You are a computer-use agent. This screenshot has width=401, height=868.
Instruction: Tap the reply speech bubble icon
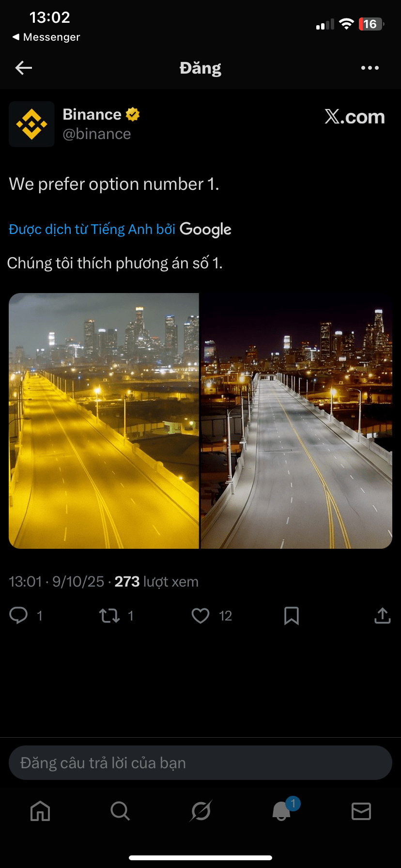point(18,615)
